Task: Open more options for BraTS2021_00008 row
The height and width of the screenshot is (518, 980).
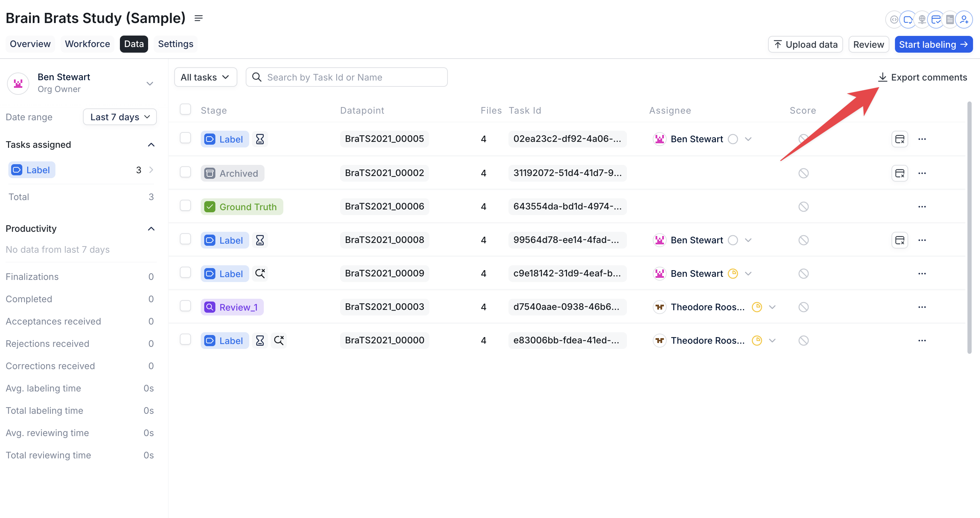Action: (922, 240)
